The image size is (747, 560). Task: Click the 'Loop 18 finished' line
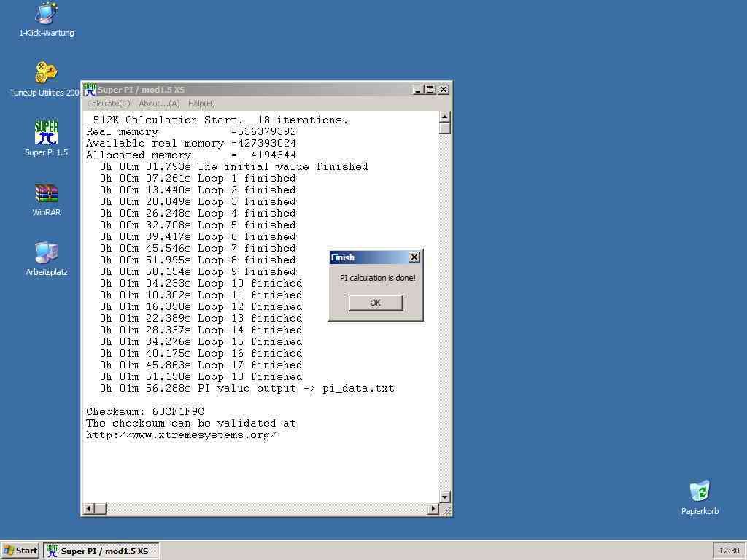click(201, 377)
